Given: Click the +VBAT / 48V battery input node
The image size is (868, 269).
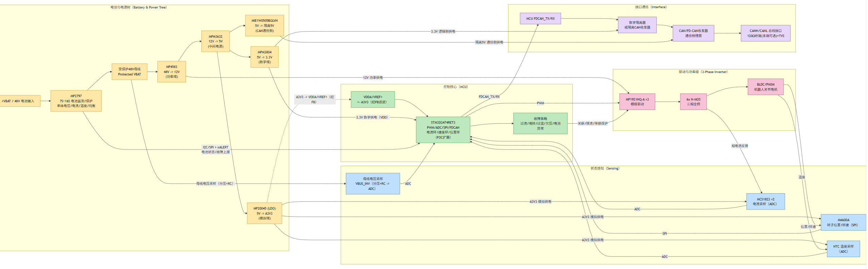Looking at the screenshot, I should pyautogui.click(x=19, y=101).
